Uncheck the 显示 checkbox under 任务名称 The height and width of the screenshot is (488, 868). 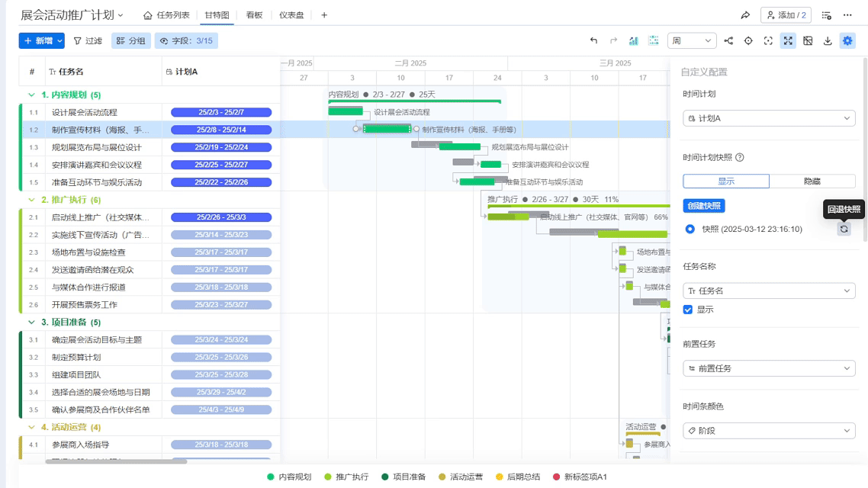coord(688,310)
